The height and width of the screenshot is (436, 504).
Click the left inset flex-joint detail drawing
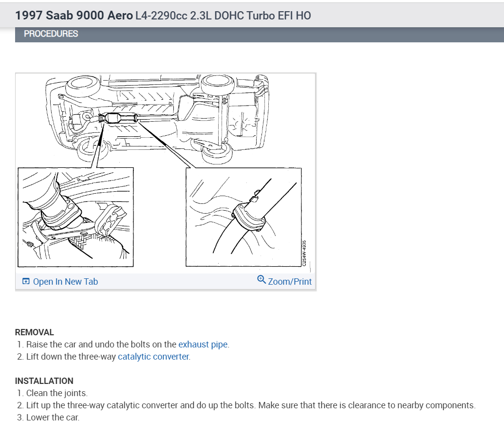[75, 217]
